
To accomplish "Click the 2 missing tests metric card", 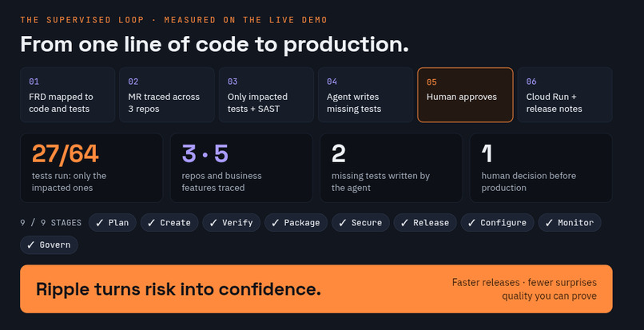I will pyautogui.click(x=392, y=168).
